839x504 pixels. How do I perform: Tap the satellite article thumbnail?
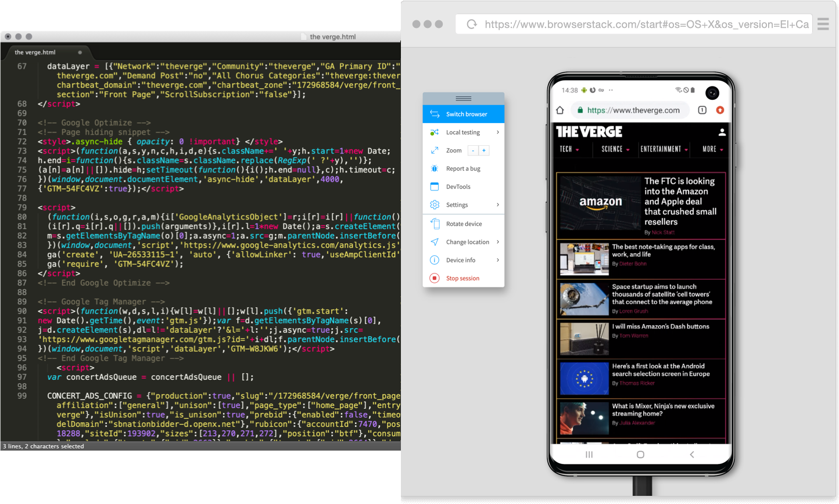pos(584,299)
